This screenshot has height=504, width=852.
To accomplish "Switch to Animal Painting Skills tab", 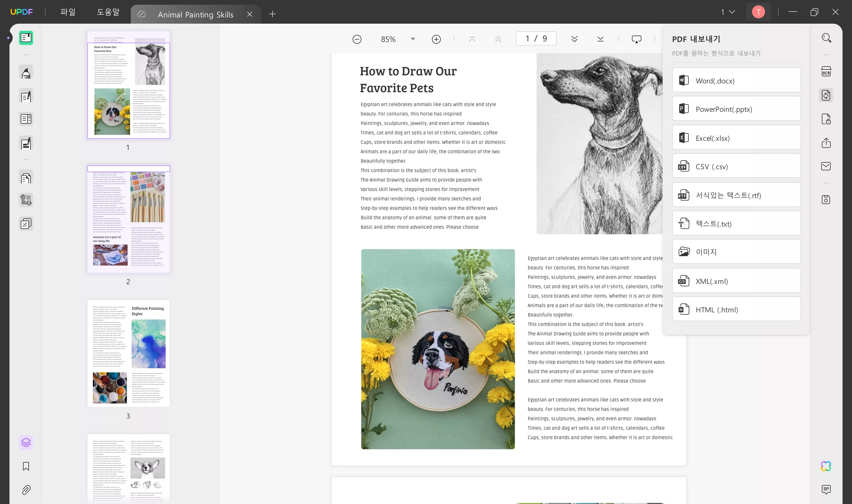I will click(195, 14).
